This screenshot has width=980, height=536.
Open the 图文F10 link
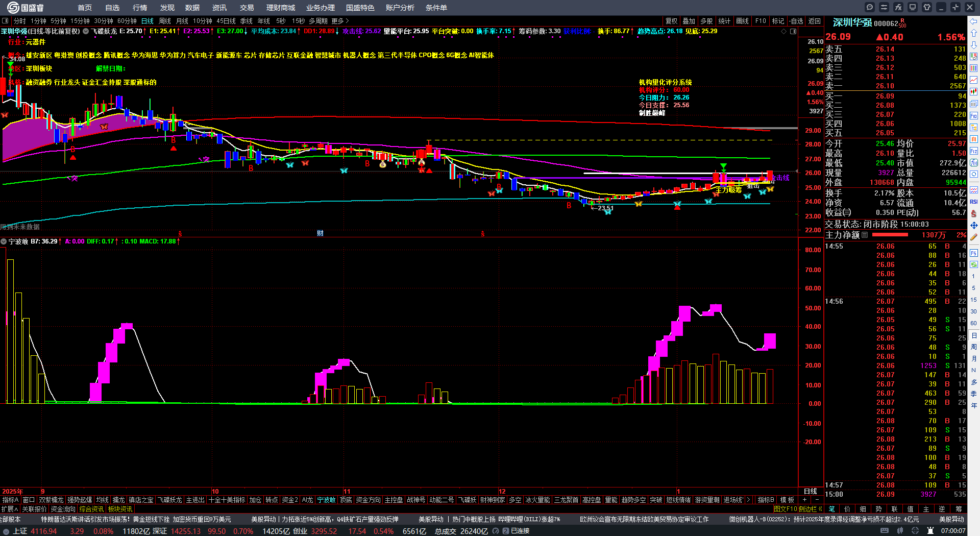[785, 509]
